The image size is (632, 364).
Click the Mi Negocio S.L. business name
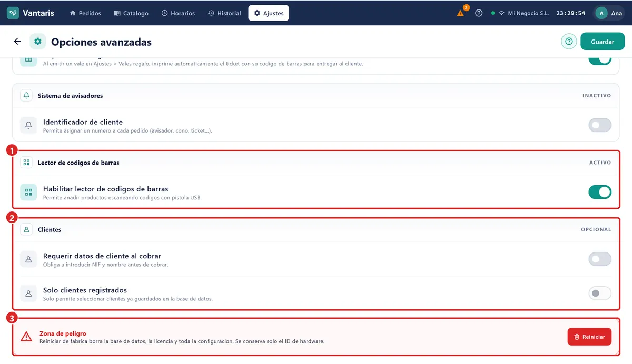tap(528, 13)
